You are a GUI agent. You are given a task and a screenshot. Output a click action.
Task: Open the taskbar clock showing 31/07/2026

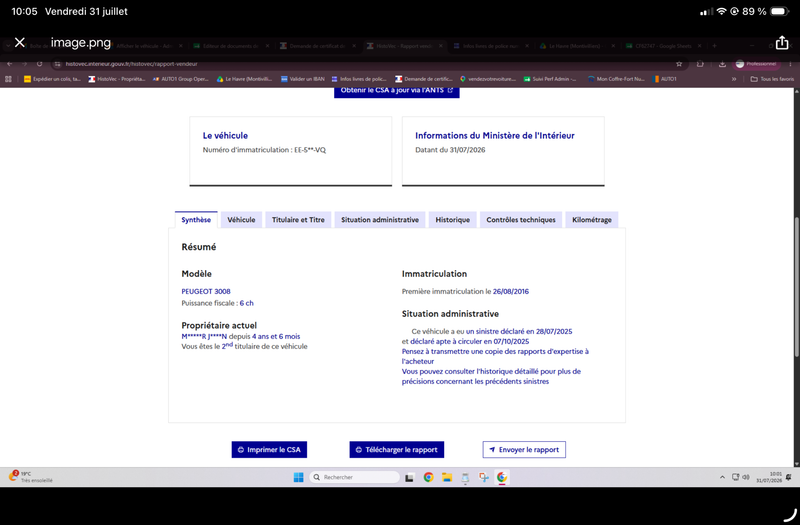click(x=768, y=477)
